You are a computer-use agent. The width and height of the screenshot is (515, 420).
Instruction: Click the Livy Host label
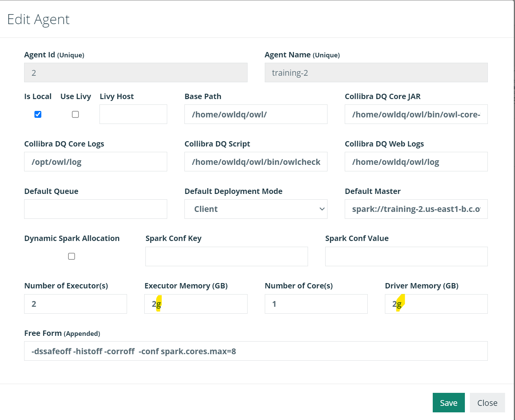(x=117, y=96)
